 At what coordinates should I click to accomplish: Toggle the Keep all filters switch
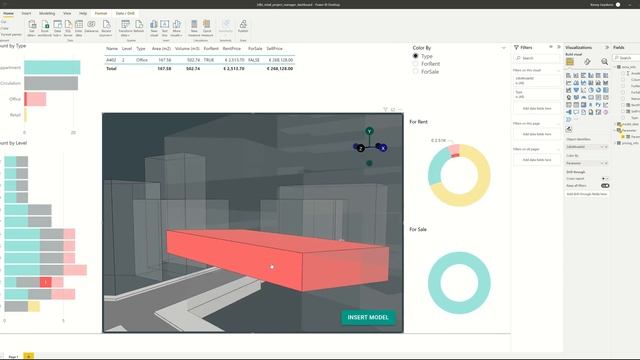(605, 186)
